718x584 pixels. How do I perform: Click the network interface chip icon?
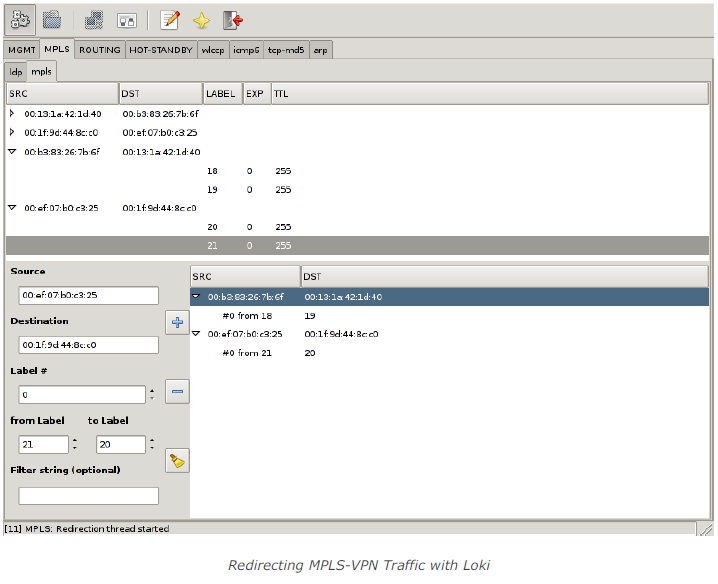click(x=94, y=20)
